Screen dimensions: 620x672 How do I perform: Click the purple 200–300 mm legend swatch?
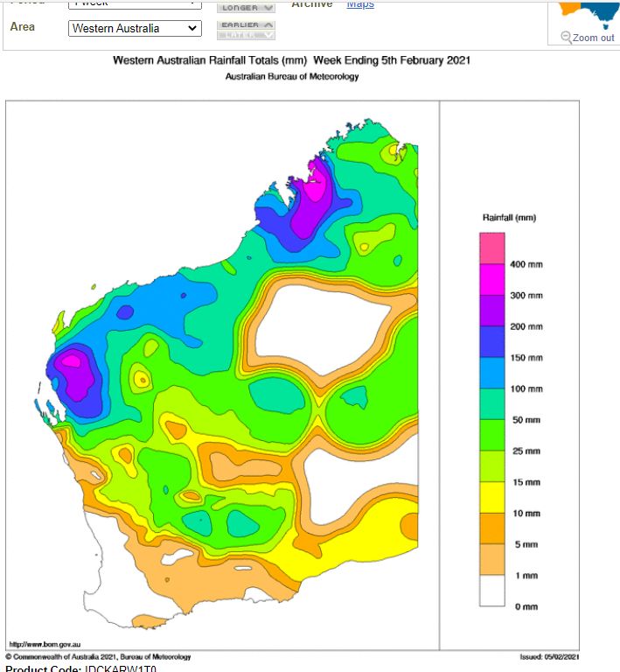[492, 311]
